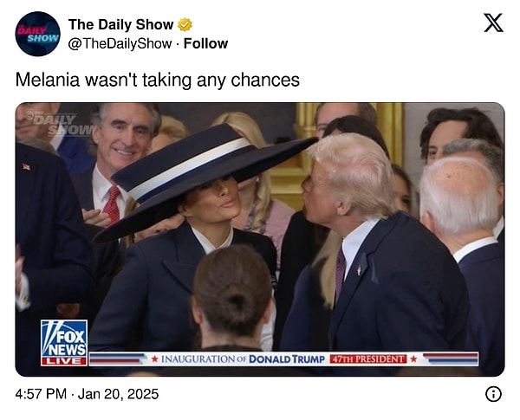Open the X logo link

tap(493, 23)
